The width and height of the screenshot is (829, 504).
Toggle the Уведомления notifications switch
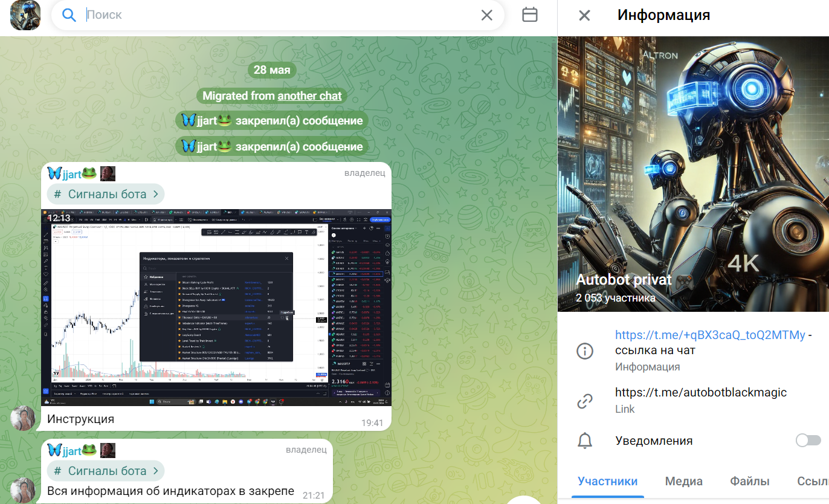point(808,441)
